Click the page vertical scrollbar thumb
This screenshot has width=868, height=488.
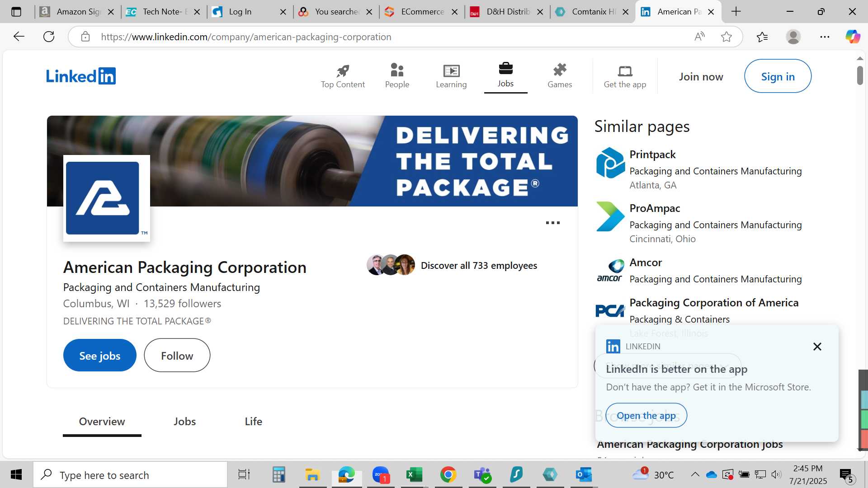coord(860,75)
